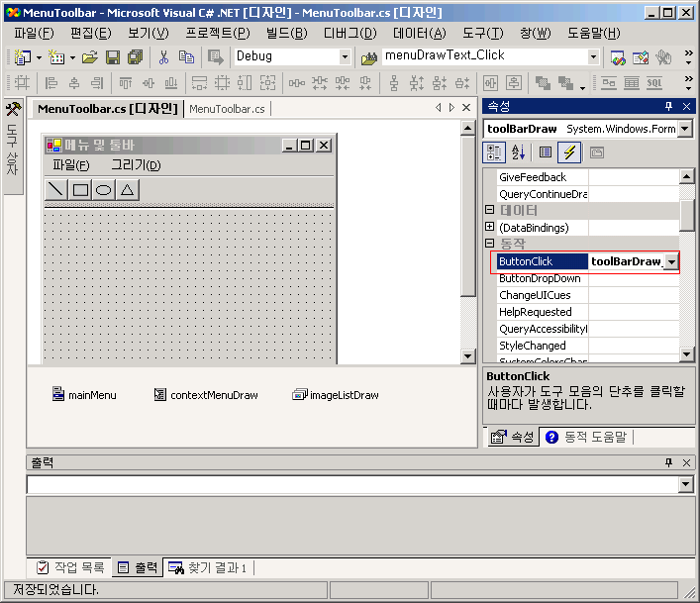Open the Toolbox side panel
Viewport: 700px width, 603px height.
[x=13, y=146]
